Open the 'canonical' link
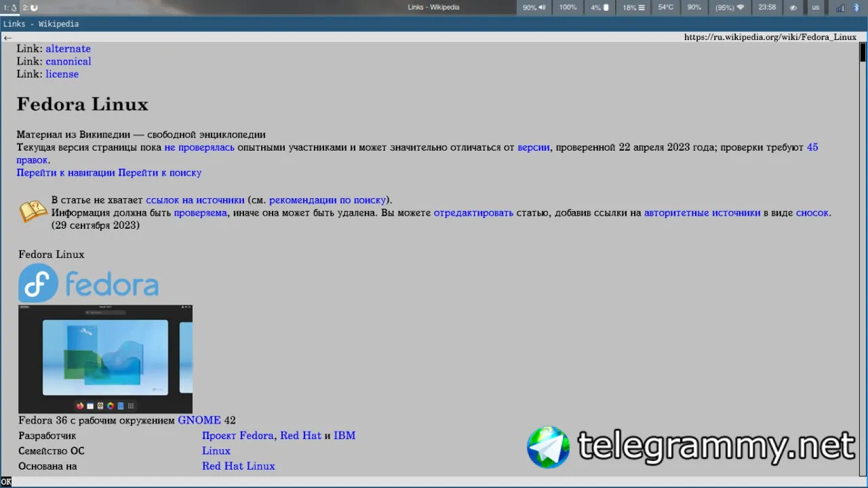This screenshot has height=488, width=868. [68, 62]
